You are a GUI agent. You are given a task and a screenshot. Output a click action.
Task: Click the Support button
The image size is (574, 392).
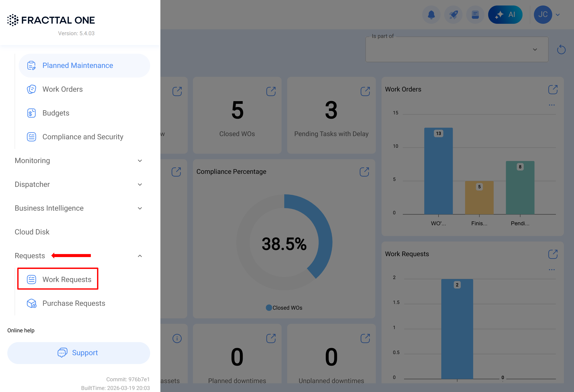(x=79, y=353)
